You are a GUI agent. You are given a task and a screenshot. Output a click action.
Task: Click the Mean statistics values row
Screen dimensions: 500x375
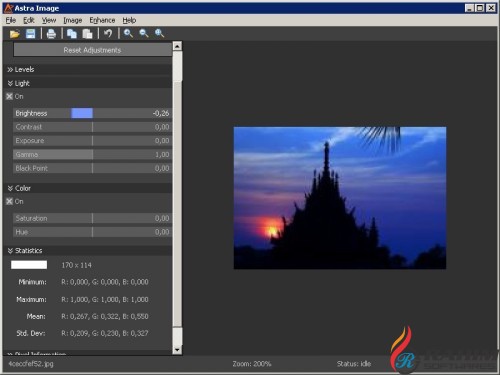105,316
